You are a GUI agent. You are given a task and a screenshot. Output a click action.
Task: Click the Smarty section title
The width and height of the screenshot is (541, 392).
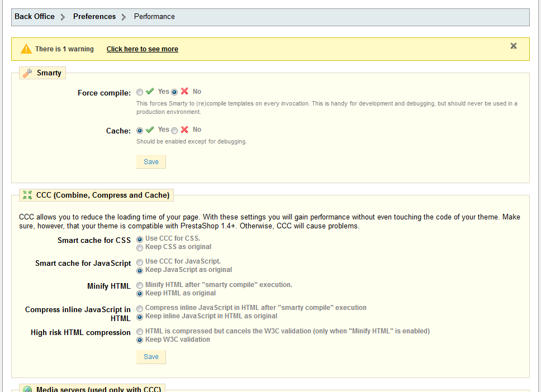click(x=49, y=73)
